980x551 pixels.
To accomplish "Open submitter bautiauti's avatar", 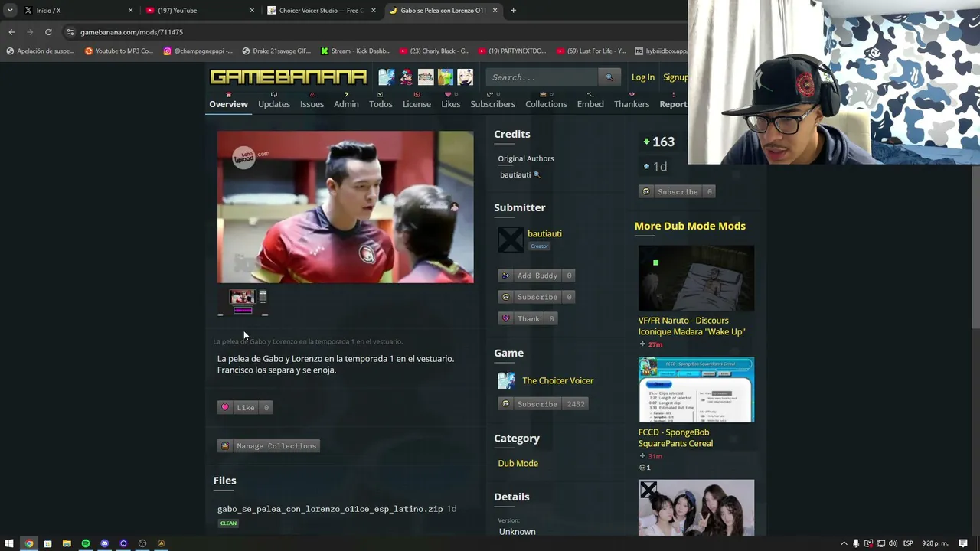I will [511, 240].
